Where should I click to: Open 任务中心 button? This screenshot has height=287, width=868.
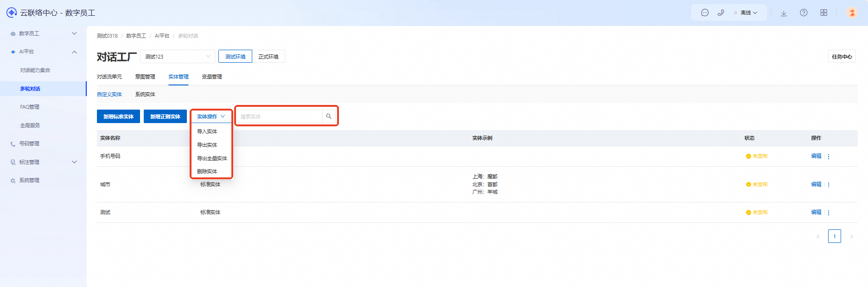[x=842, y=57]
